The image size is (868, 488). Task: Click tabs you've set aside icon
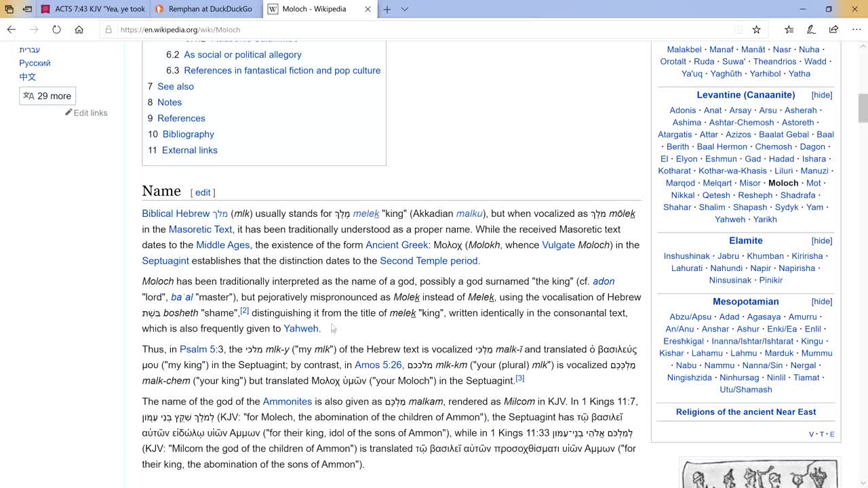click(x=9, y=9)
